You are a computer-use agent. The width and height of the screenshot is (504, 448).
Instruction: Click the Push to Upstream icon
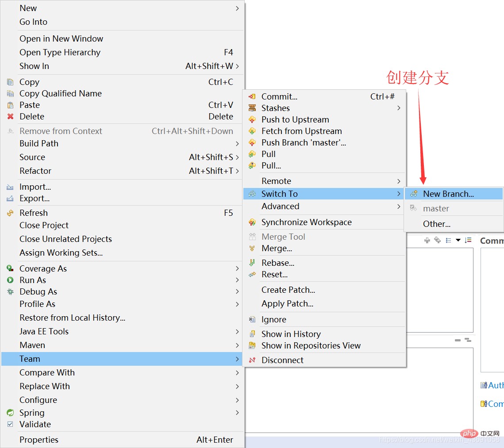(x=252, y=119)
